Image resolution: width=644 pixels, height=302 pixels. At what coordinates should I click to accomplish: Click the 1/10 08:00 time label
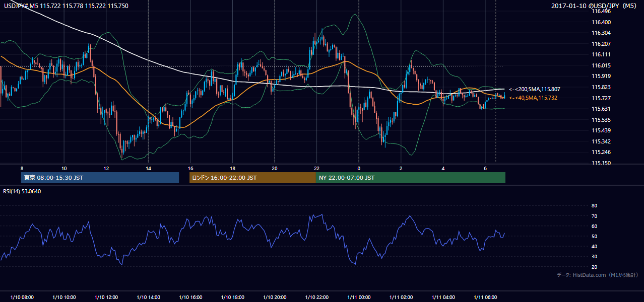tap(22, 297)
